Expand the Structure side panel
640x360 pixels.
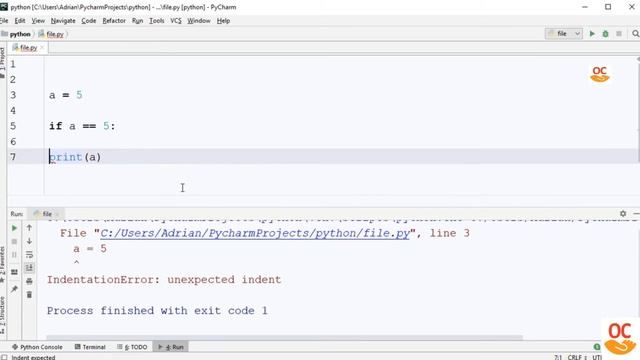pos(3,316)
